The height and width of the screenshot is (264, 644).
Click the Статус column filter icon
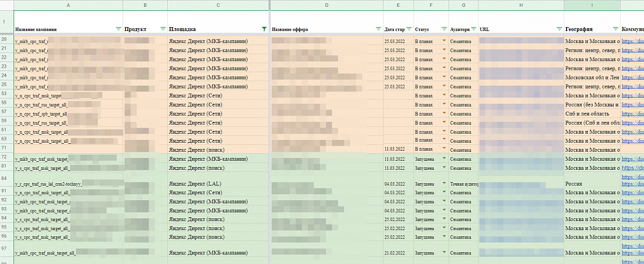tap(444, 29)
